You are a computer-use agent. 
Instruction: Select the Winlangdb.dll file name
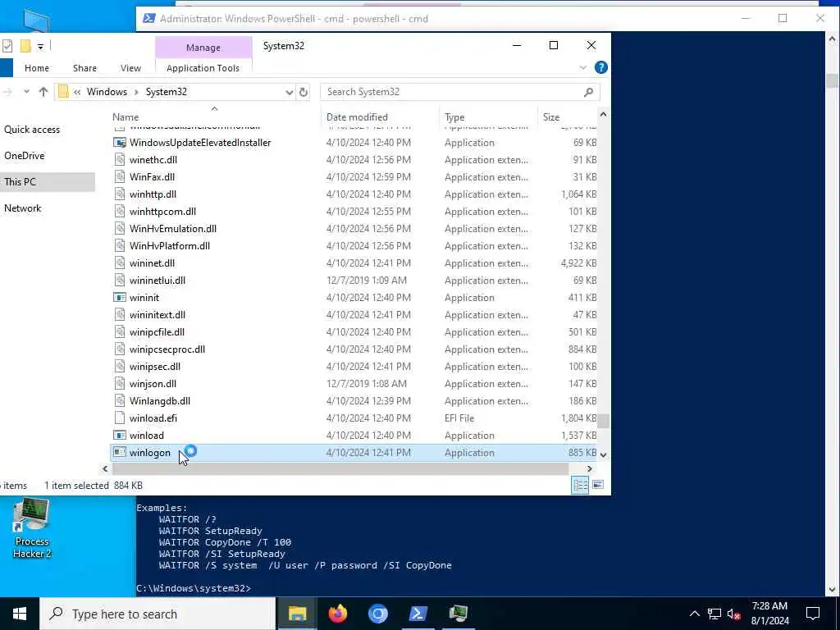(160, 400)
